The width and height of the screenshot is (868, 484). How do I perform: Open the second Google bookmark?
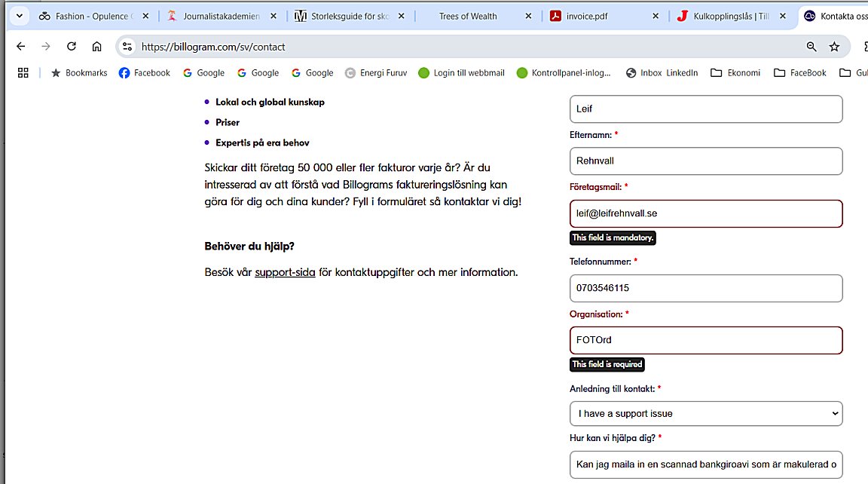pos(258,72)
